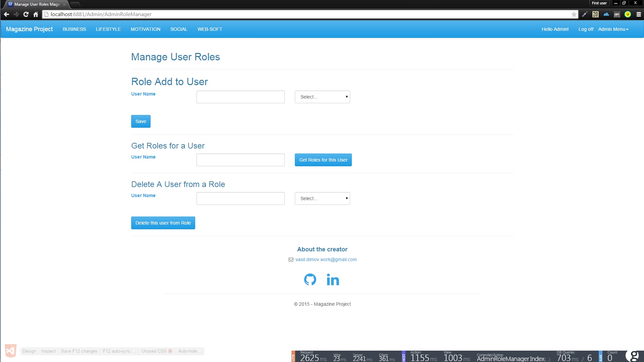Click the blue cloud extension icon
644x362 pixels.
[x=606, y=14]
